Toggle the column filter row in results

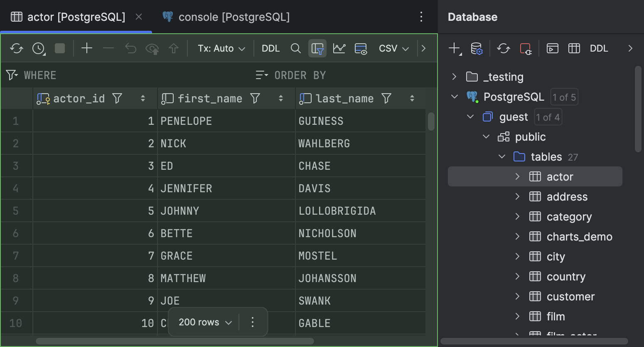coord(317,48)
